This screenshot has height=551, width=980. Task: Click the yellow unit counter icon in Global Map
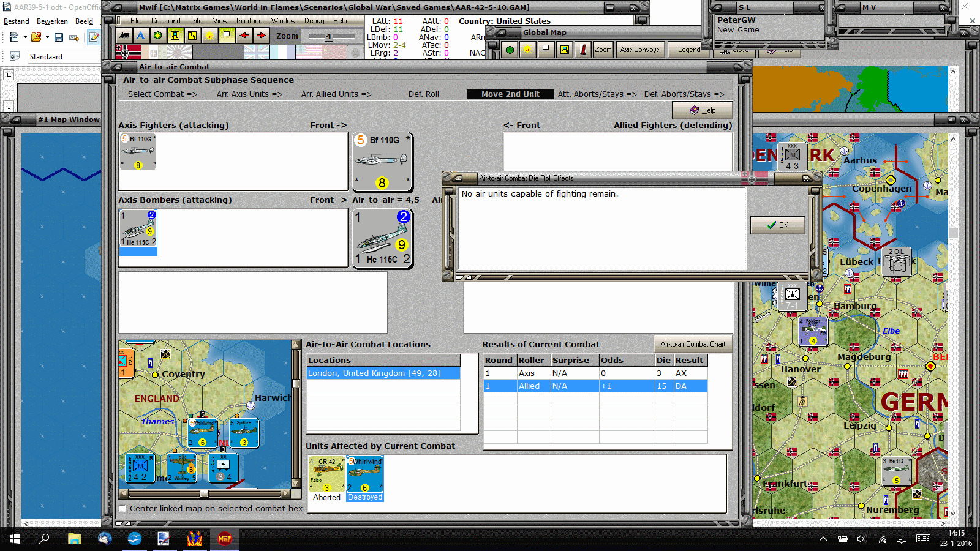click(x=564, y=50)
